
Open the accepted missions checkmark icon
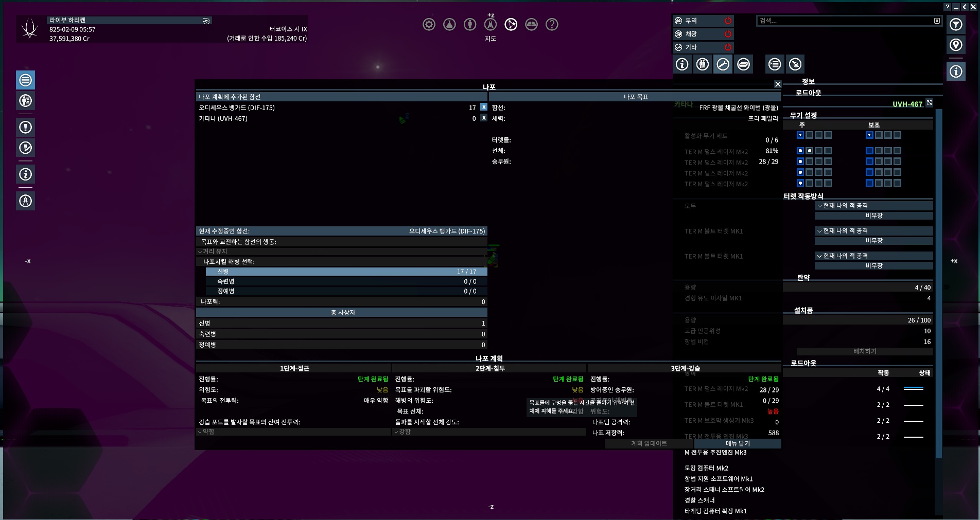click(x=25, y=148)
